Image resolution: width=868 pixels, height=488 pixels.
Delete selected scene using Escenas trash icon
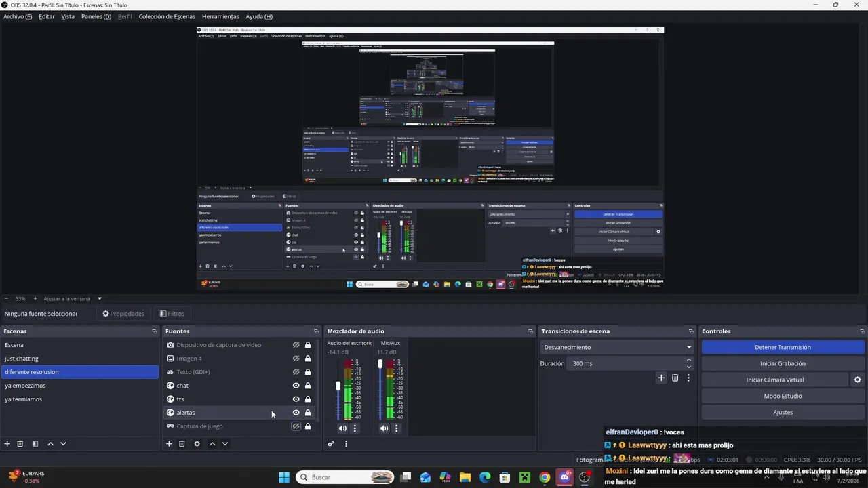coord(20,444)
